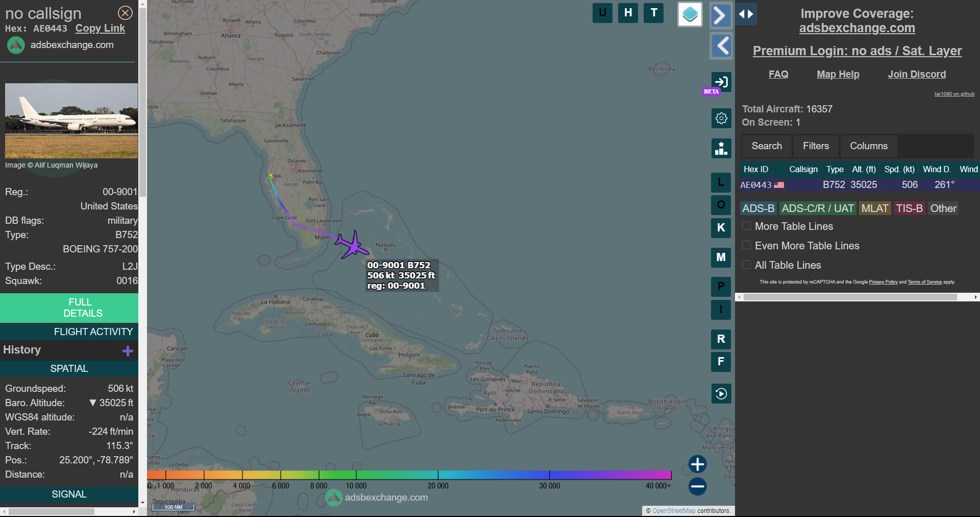Open the FAQ link

pos(778,75)
